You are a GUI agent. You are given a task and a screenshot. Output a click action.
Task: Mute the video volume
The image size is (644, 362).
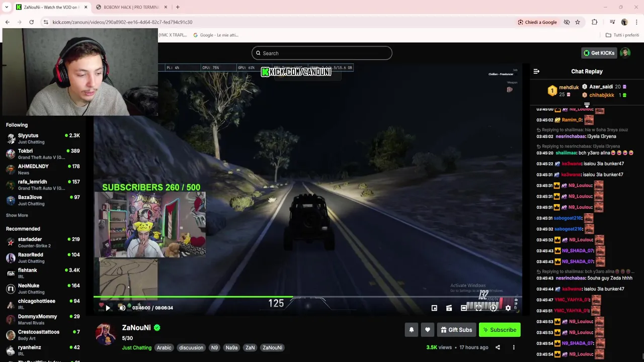(122, 308)
